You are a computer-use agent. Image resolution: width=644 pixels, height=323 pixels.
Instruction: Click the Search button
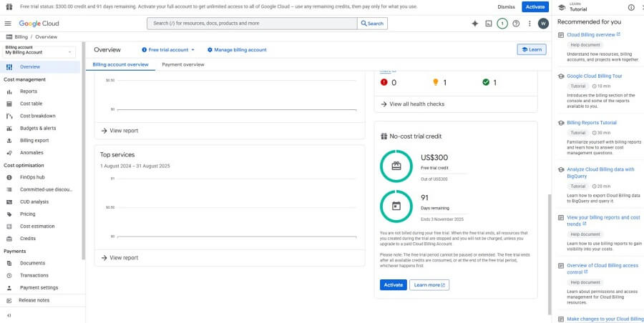(372, 24)
